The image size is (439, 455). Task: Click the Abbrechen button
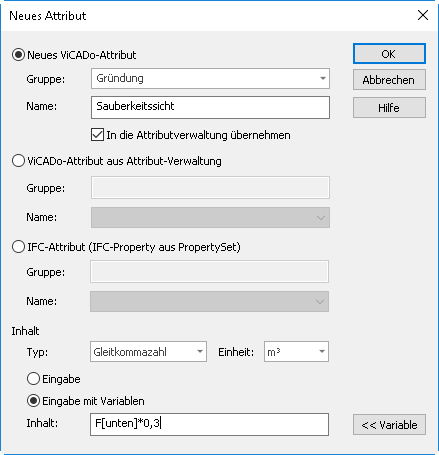389,80
